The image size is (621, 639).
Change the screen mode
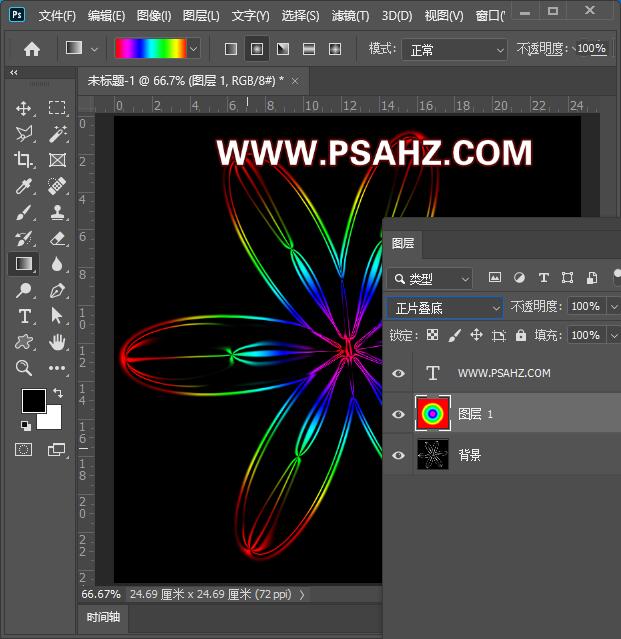coord(56,450)
